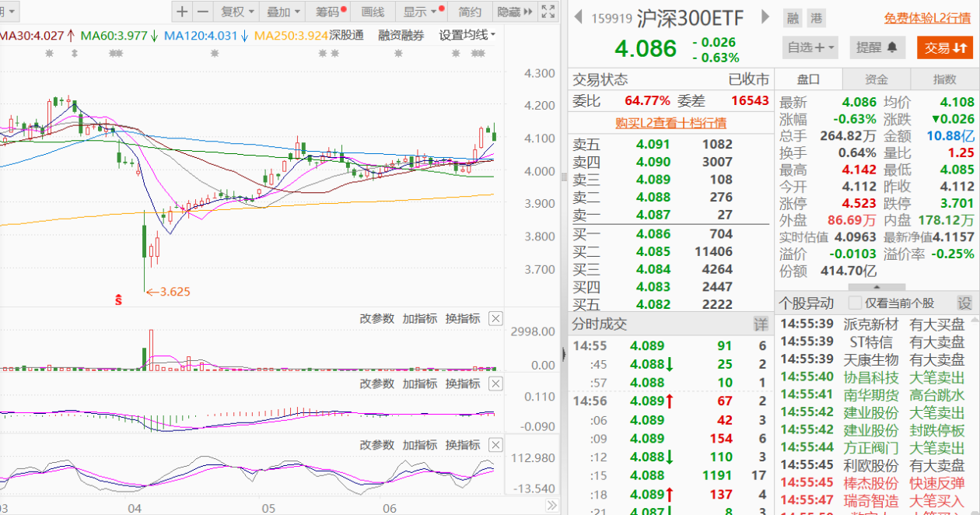Open the 复权 dropdown
The image size is (980, 515).
[x=237, y=12]
